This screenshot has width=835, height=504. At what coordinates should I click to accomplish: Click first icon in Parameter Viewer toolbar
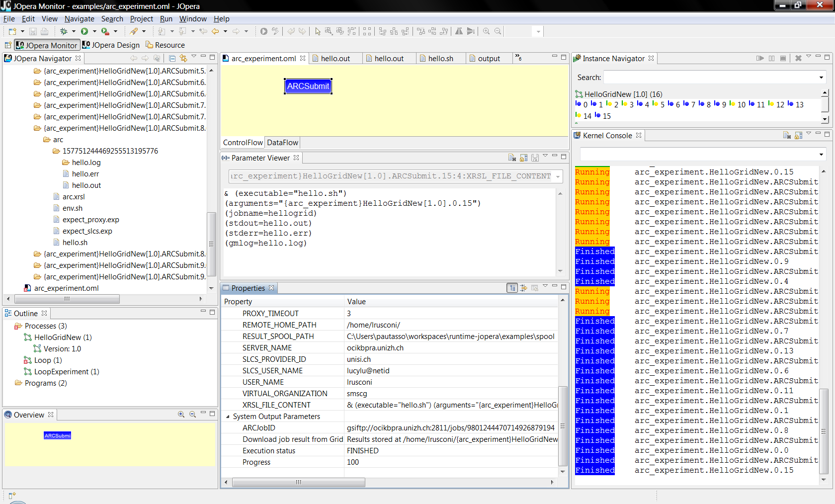coord(512,158)
